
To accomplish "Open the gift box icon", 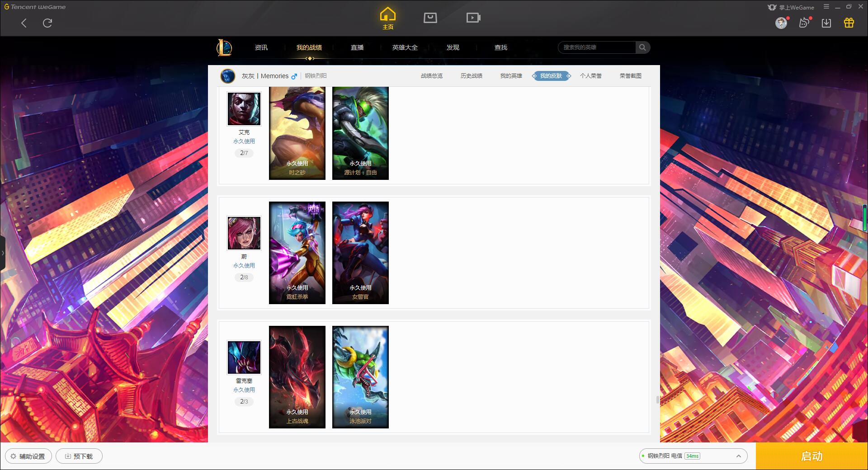I will (849, 23).
